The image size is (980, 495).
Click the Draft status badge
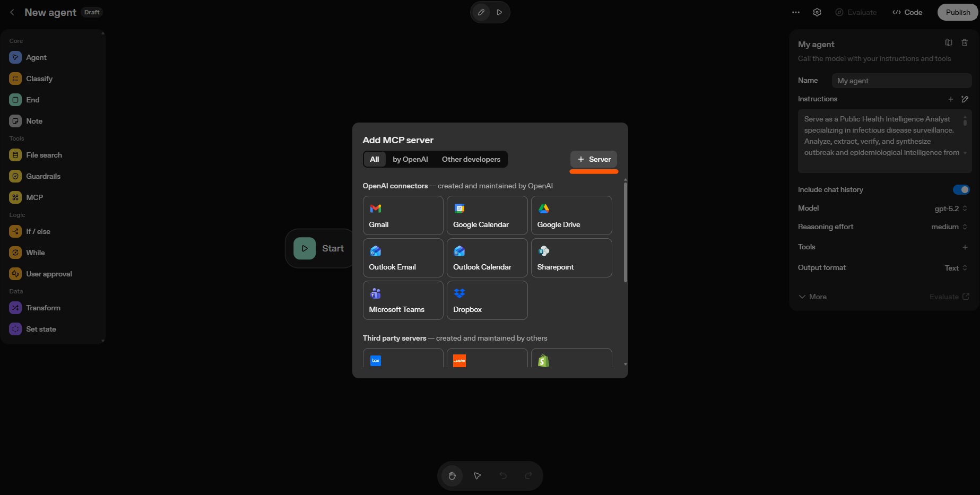point(92,12)
